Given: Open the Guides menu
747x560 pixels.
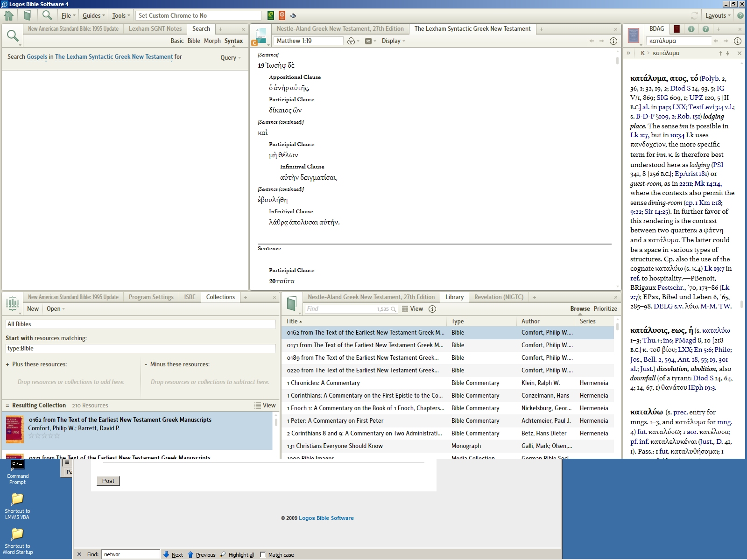Looking at the screenshot, I should (x=92, y=15).
